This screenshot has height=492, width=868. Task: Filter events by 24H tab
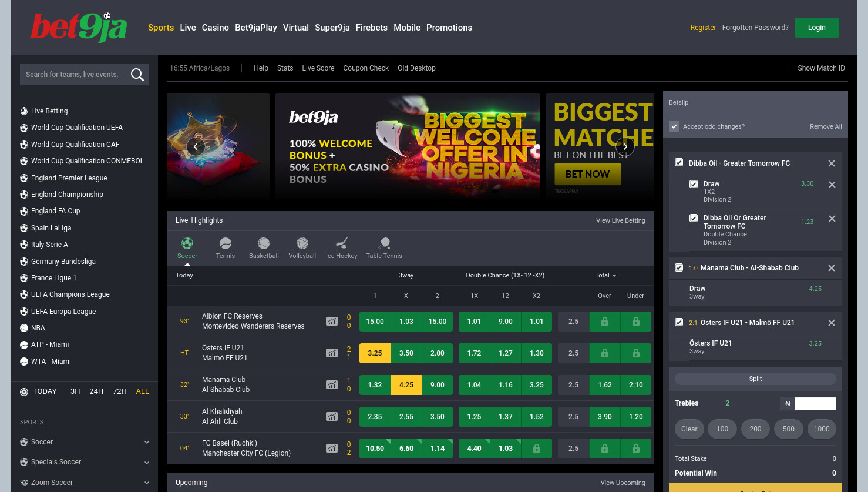96,391
